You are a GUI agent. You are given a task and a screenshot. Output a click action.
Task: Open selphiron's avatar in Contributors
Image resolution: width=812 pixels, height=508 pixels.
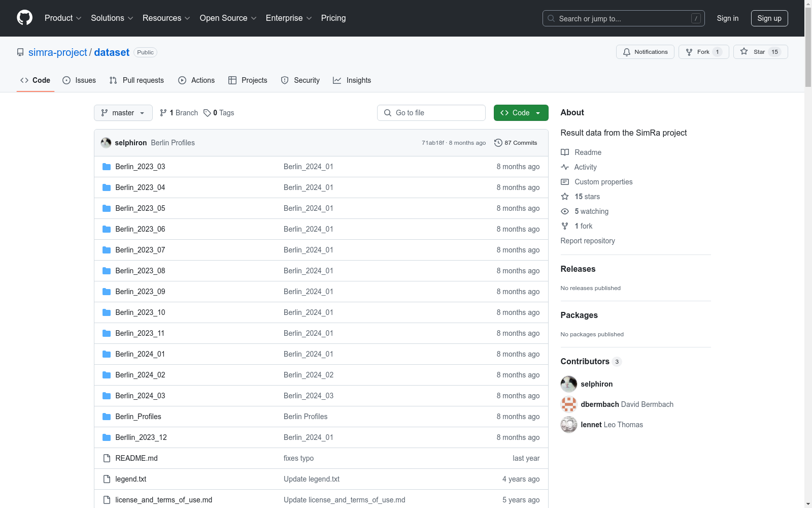[x=569, y=384]
